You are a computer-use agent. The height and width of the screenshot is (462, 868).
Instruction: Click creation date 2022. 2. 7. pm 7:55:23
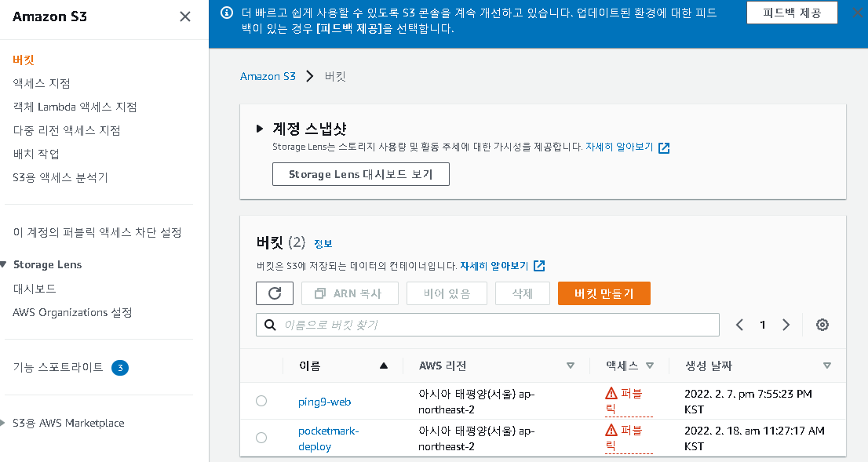748,401
